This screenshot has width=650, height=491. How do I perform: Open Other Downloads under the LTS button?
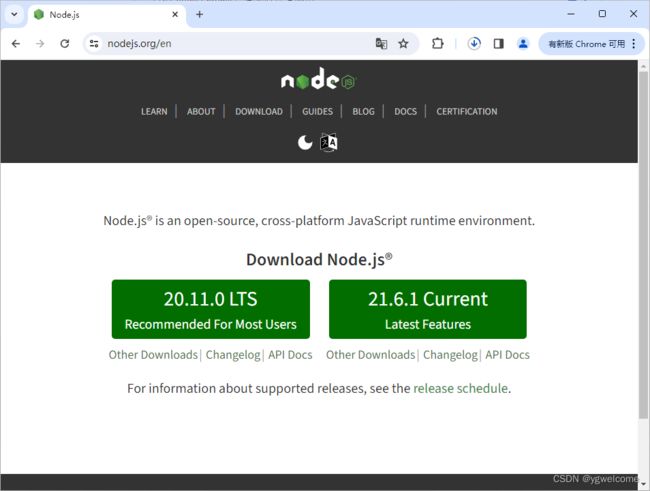tap(153, 355)
